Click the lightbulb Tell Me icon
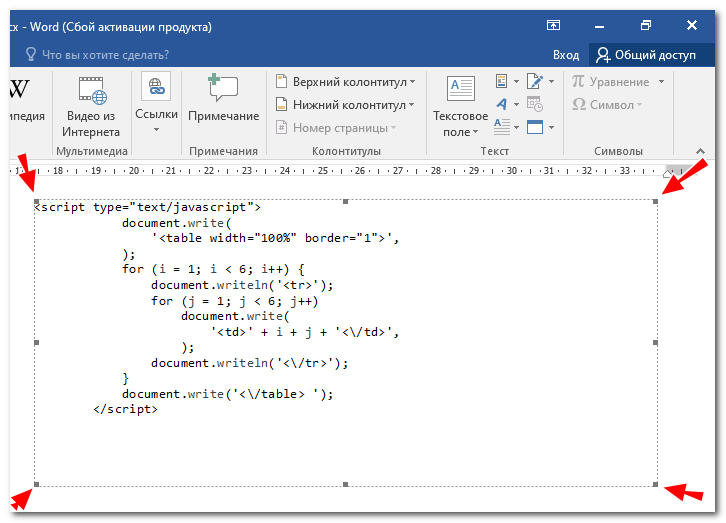 click(x=31, y=55)
